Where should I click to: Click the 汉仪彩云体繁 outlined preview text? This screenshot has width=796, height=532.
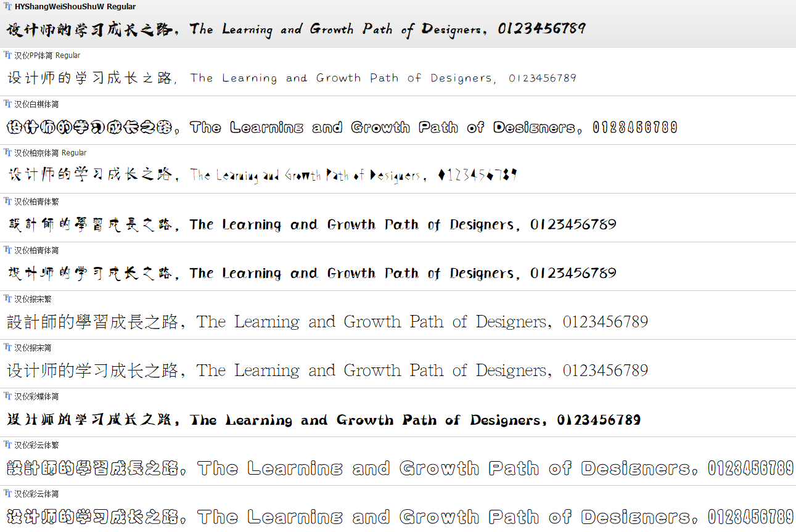tap(400, 469)
